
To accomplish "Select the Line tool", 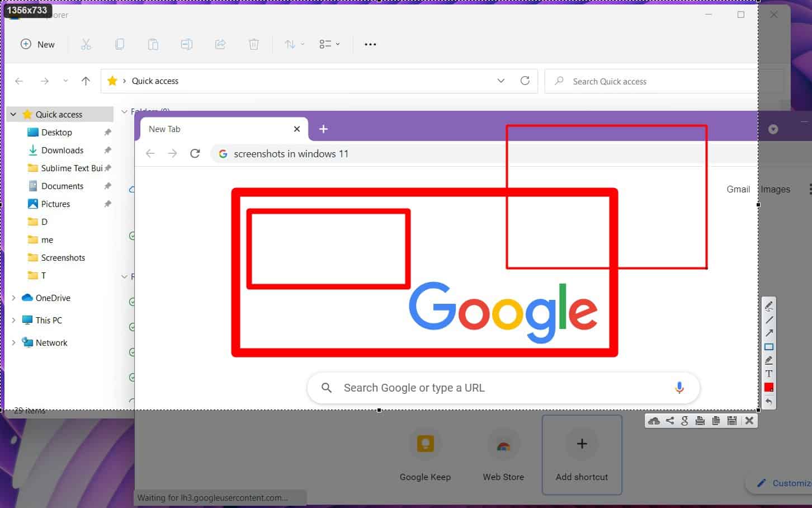I will pyautogui.click(x=769, y=320).
